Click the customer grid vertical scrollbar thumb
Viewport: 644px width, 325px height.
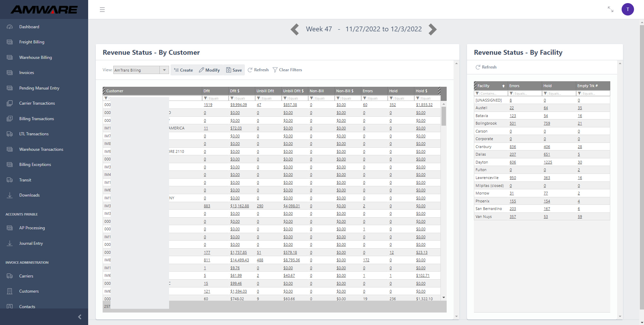pyautogui.click(x=444, y=116)
